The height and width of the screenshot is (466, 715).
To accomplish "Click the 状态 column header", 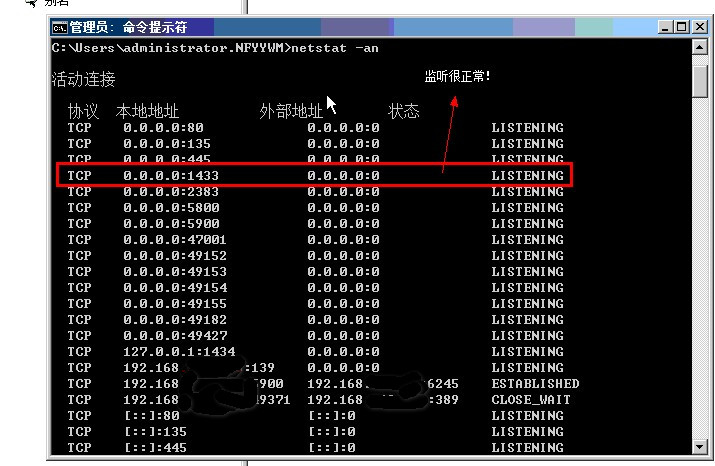I will [404, 111].
